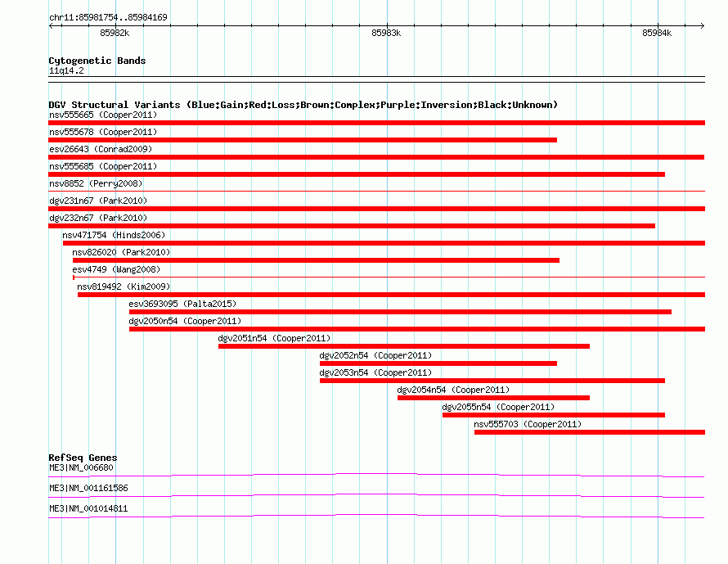Viewport: 728px width, 564px height.
Task: Click the nsv826020 (Park2010) label
Action: click(x=121, y=252)
